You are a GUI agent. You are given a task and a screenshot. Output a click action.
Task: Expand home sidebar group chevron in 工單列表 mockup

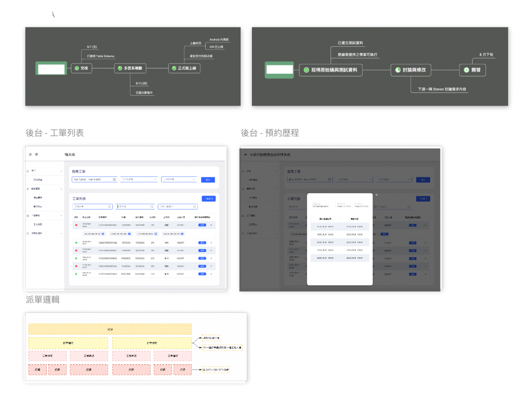[61, 171]
